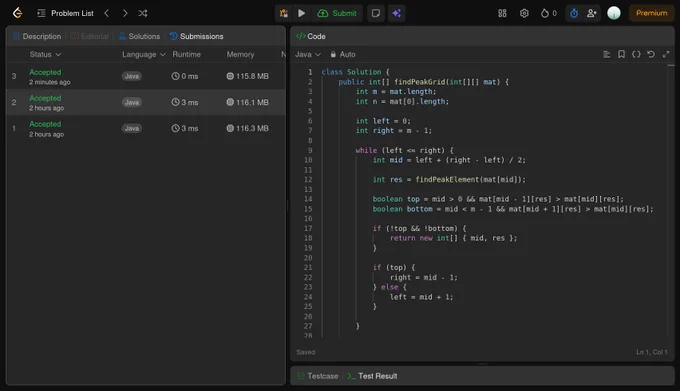Open submission 1 Accepted status

pyautogui.click(x=45, y=124)
